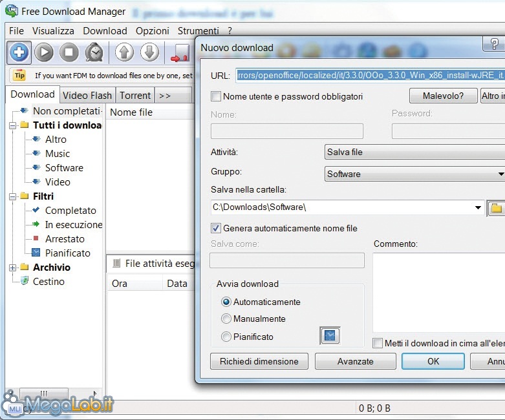
Task: Open the Download menu
Action: pyautogui.click(x=105, y=31)
